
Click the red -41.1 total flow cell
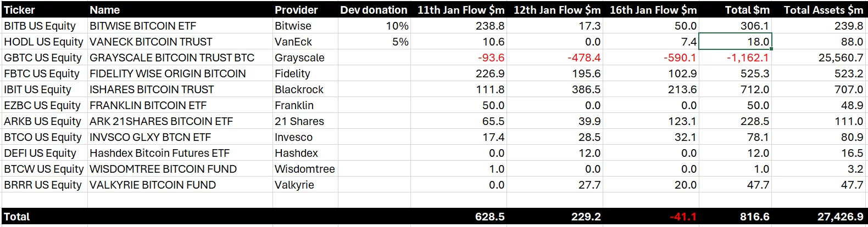point(683,217)
